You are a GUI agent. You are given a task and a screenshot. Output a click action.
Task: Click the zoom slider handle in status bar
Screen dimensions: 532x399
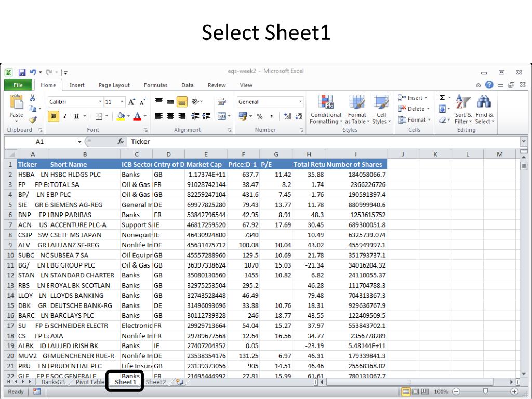(486, 392)
